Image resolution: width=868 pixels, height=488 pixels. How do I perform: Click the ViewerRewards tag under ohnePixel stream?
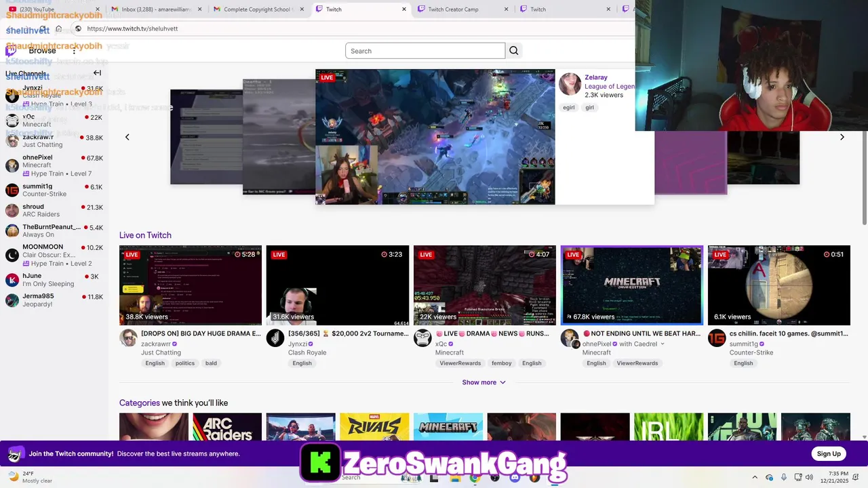637,363
